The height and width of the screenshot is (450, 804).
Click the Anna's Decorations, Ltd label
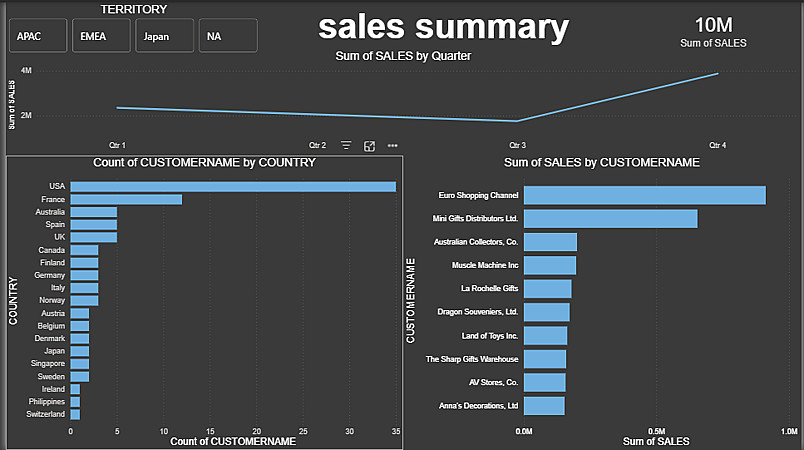[478, 405]
